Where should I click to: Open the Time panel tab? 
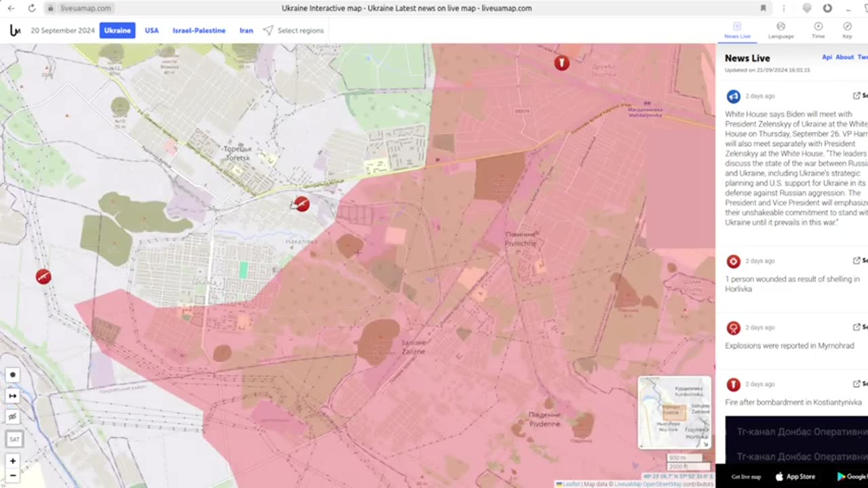click(x=818, y=30)
